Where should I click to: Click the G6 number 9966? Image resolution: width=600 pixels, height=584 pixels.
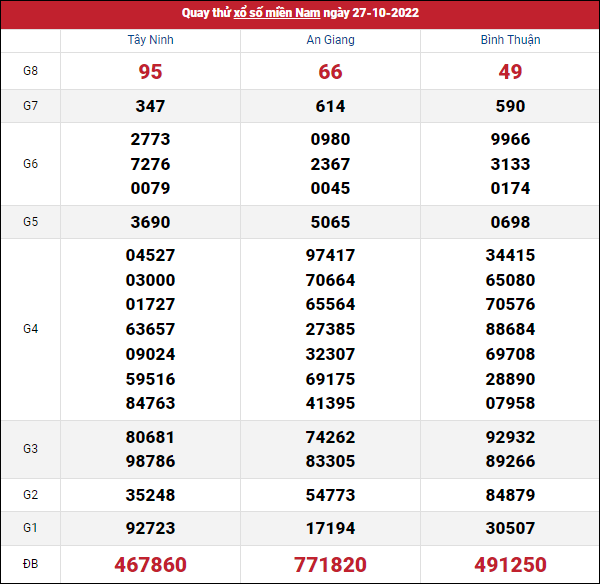510,139
